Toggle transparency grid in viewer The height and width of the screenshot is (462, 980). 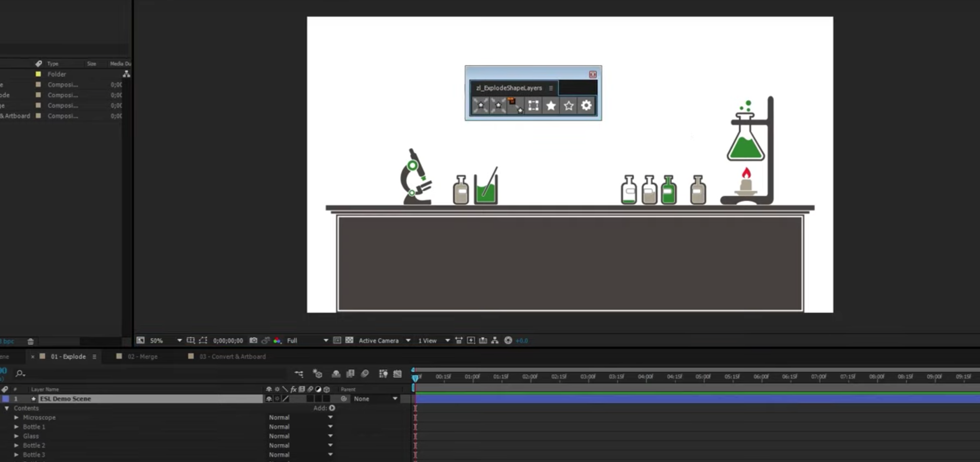[349, 340]
